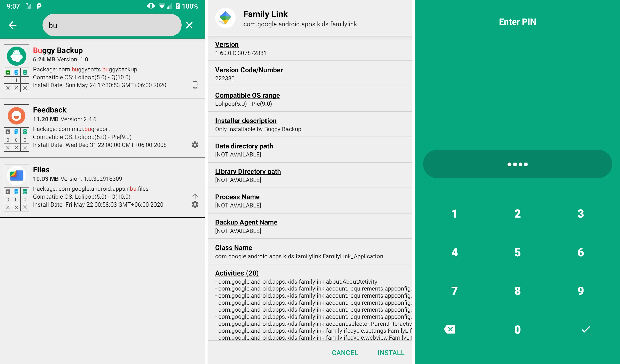Viewport: 620px width, 364px height.
Task: Open Feedback app icon
Action: [x=16, y=116]
